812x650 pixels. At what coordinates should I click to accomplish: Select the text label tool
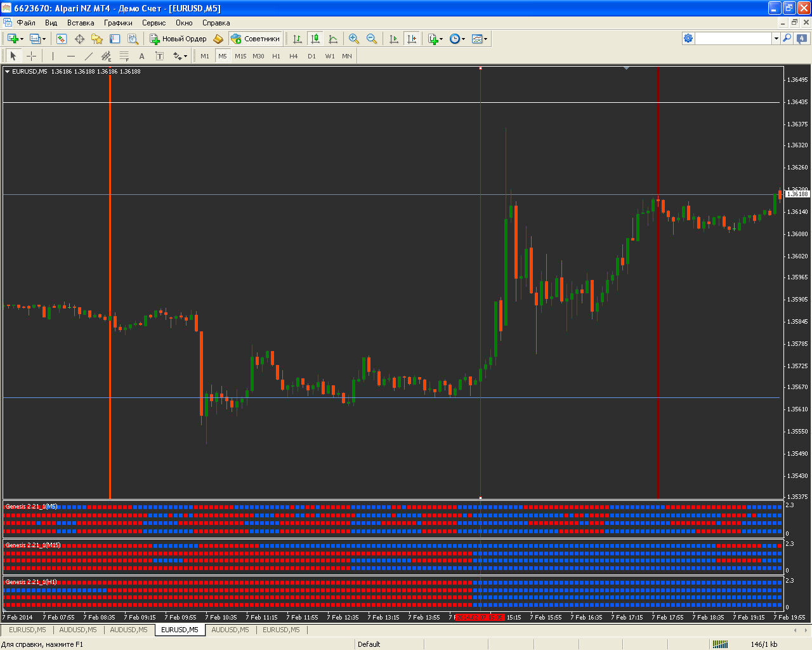click(160, 56)
